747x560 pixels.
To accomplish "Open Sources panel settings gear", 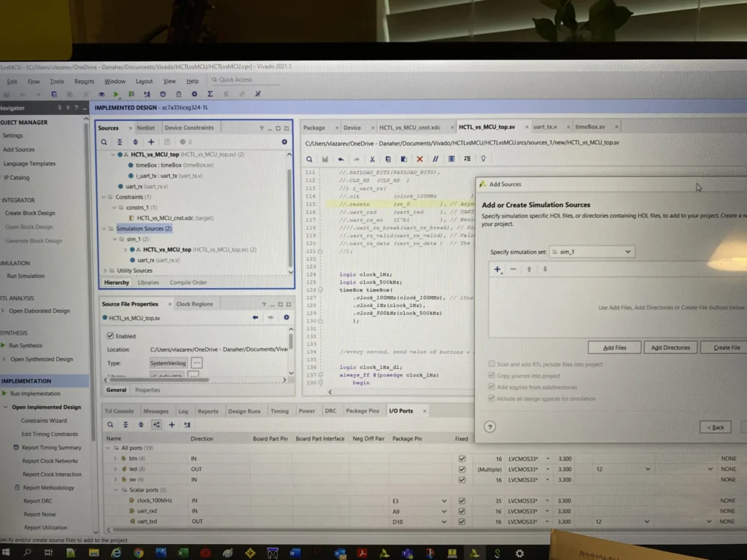I will (x=285, y=142).
